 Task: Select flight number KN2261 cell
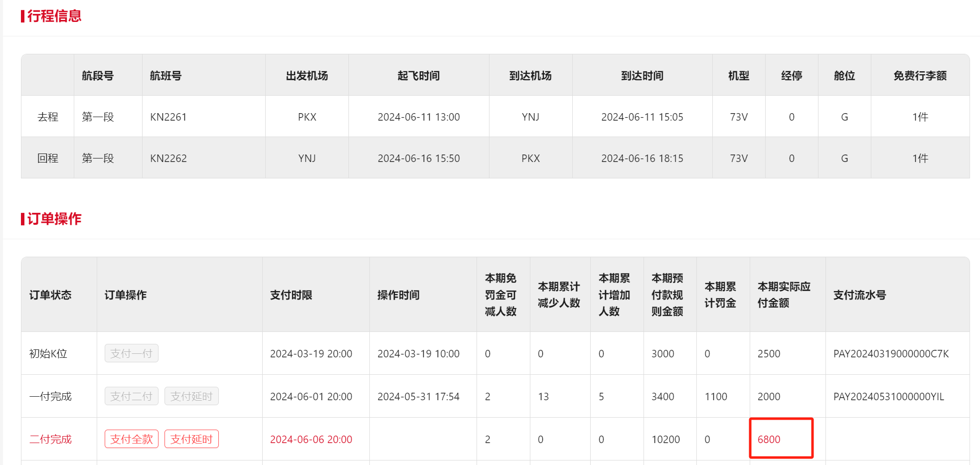(168, 117)
